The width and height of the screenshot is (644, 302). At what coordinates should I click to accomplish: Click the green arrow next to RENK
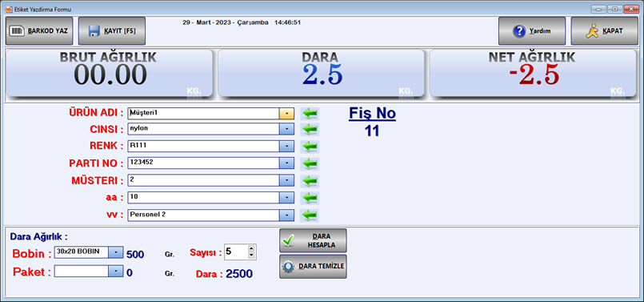tap(310, 146)
